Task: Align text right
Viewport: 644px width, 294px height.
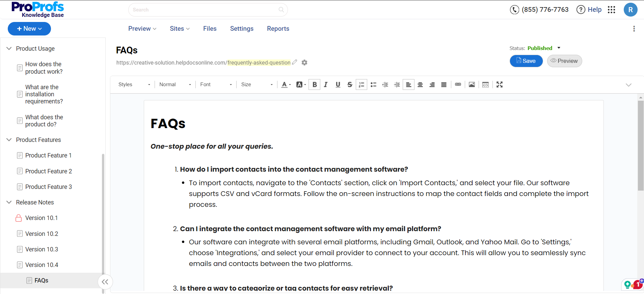Action: coord(432,84)
